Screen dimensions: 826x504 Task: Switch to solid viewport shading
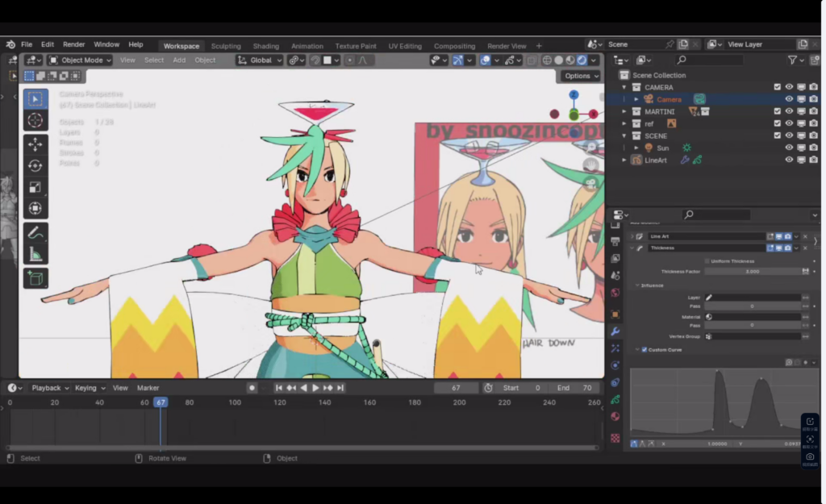[x=559, y=60]
